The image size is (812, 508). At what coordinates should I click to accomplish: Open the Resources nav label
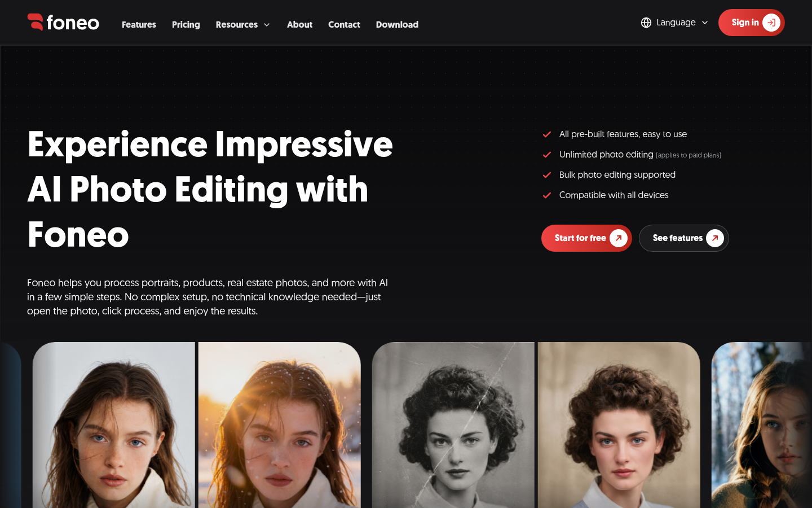(x=237, y=24)
